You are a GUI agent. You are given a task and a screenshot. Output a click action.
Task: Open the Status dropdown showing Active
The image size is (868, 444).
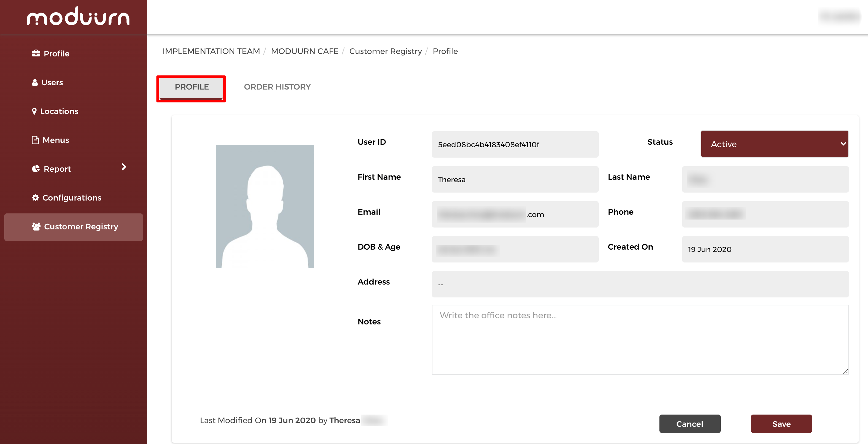[774, 144]
